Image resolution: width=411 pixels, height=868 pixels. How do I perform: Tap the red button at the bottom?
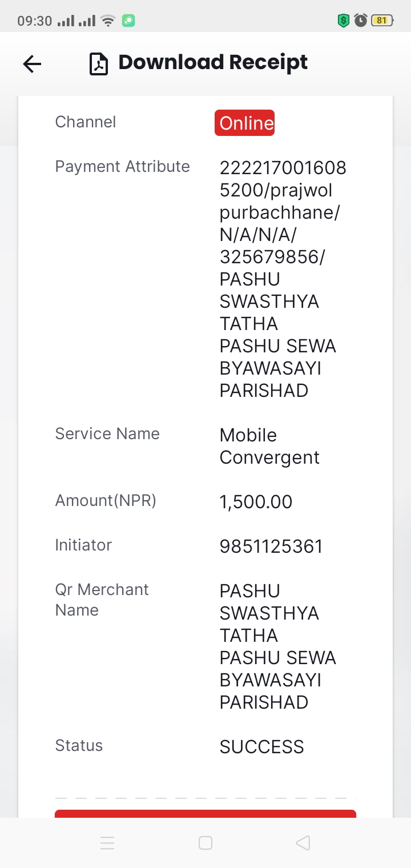point(205,814)
